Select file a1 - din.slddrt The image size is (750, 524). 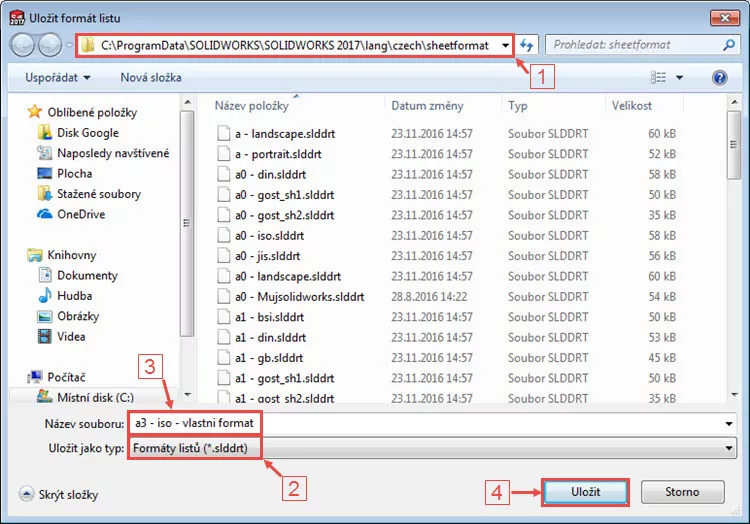[x=270, y=338]
